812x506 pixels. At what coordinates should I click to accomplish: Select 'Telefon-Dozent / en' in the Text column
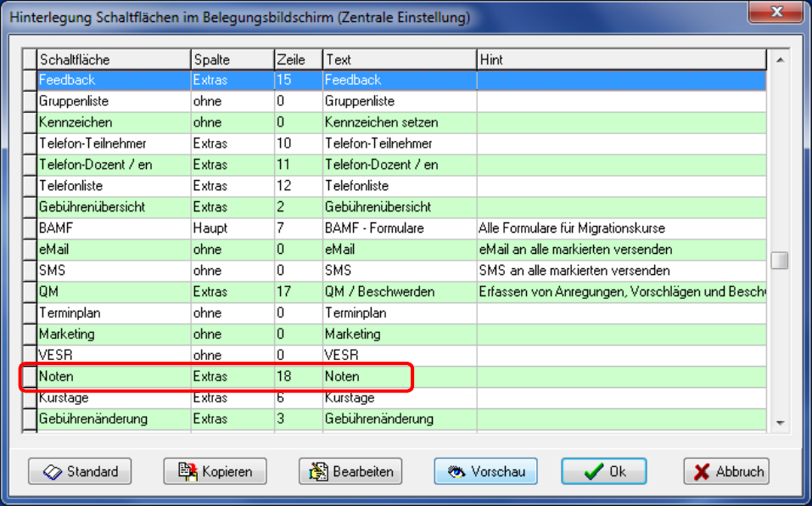400,165
